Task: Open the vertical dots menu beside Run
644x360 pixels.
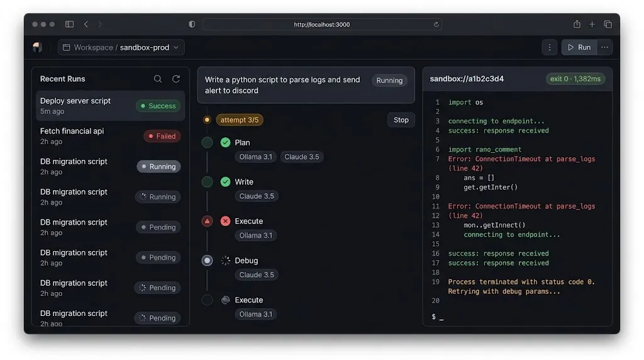Action: coord(549,47)
